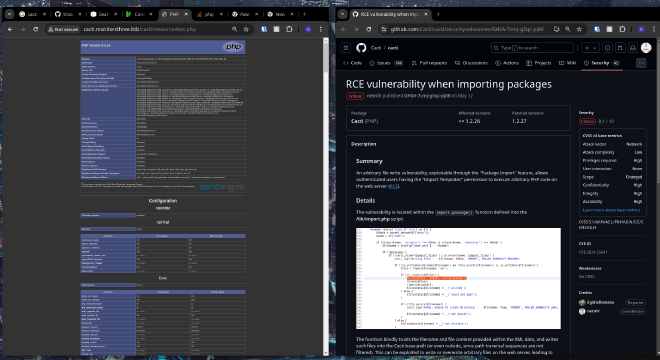Open the Pull requests tab
The height and width of the screenshot is (360, 660).
[x=429, y=63]
